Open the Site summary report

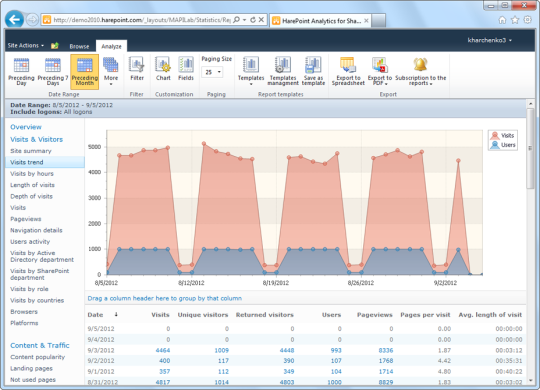(x=31, y=151)
